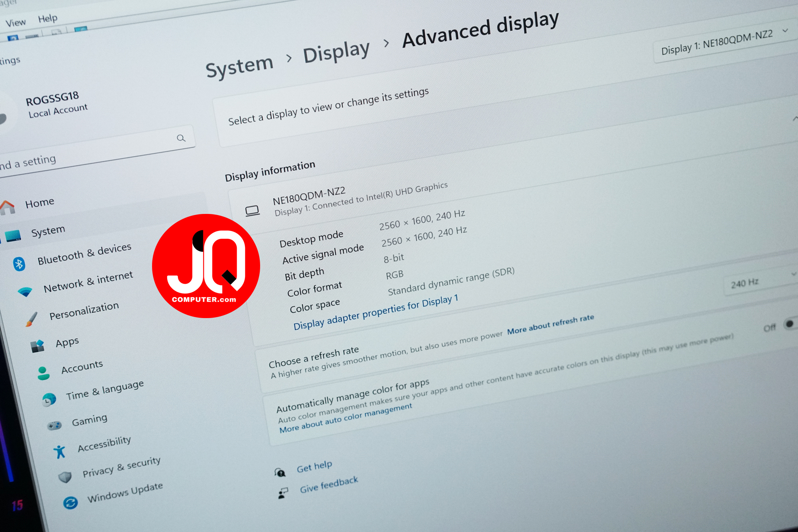The height and width of the screenshot is (532, 798).
Task: Click the Personalization paintbrush icon
Action: pos(31,319)
